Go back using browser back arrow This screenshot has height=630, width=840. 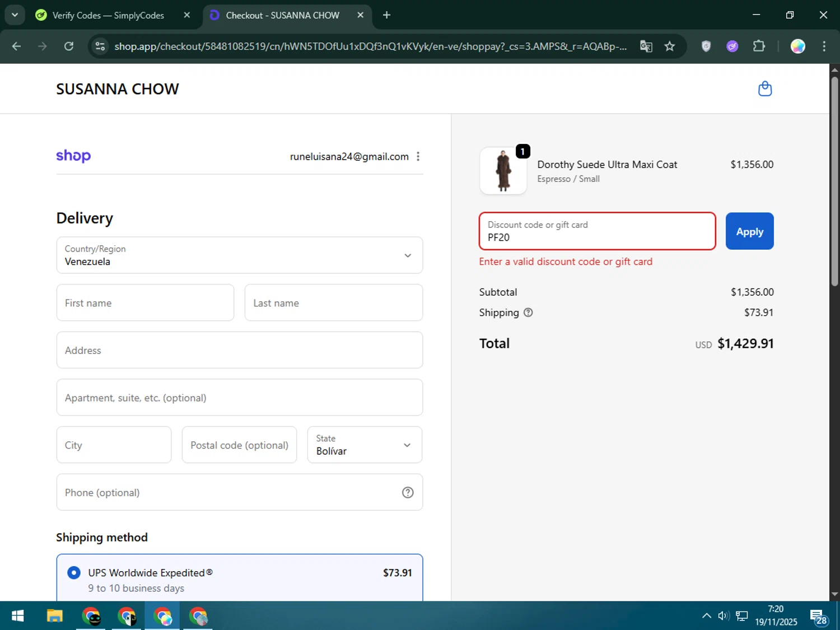(x=16, y=46)
